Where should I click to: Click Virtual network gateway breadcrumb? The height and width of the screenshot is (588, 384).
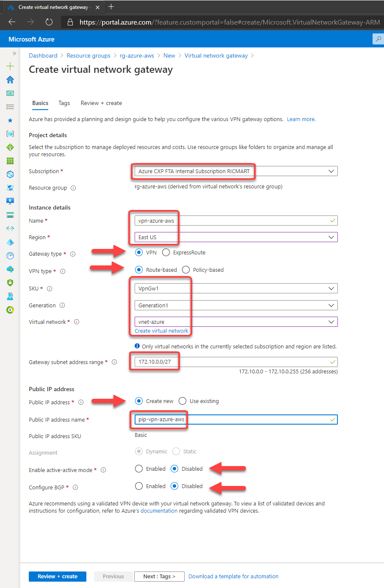coord(216,55)
